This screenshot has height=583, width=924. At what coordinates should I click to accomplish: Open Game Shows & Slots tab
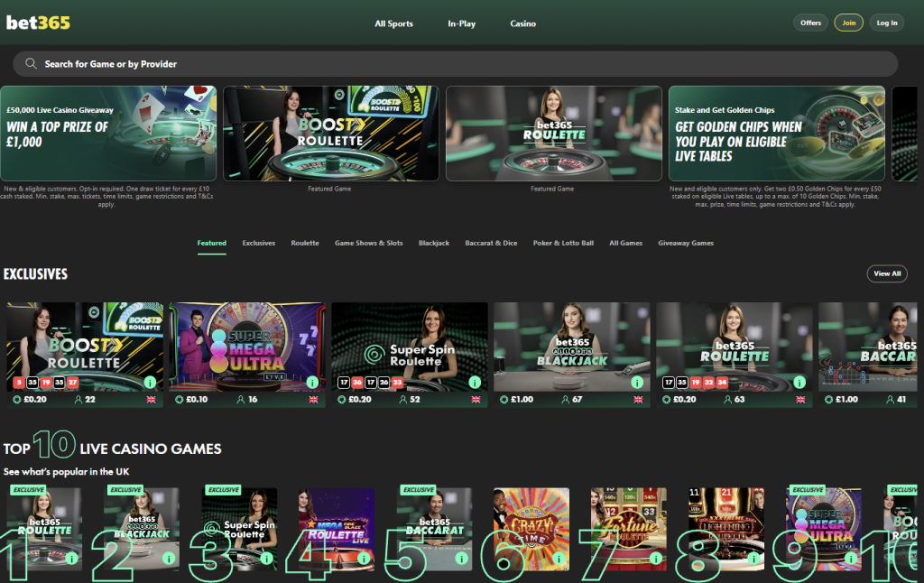tap(369, 243)
